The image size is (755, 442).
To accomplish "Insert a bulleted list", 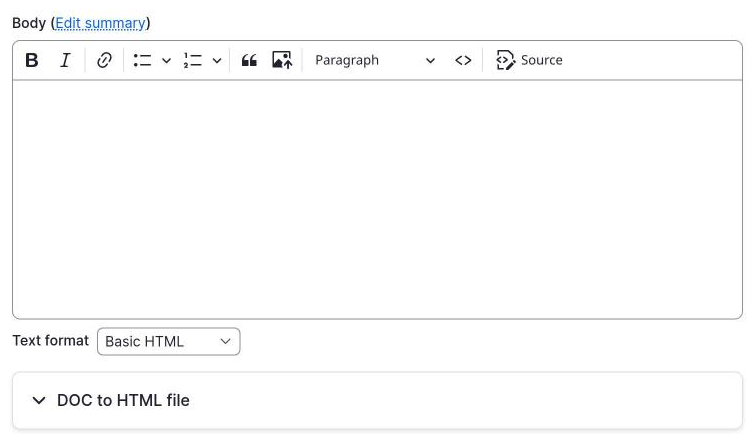I will click(143, 61).
